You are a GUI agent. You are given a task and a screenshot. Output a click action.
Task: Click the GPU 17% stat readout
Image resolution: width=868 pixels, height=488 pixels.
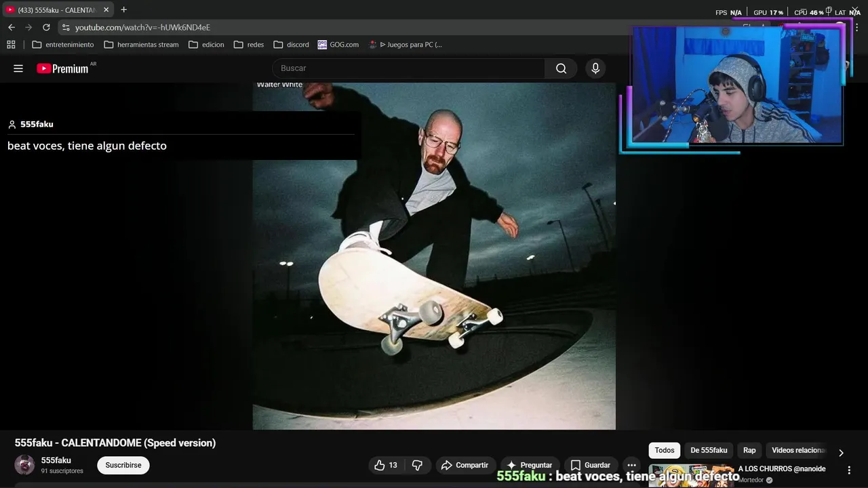768,13
